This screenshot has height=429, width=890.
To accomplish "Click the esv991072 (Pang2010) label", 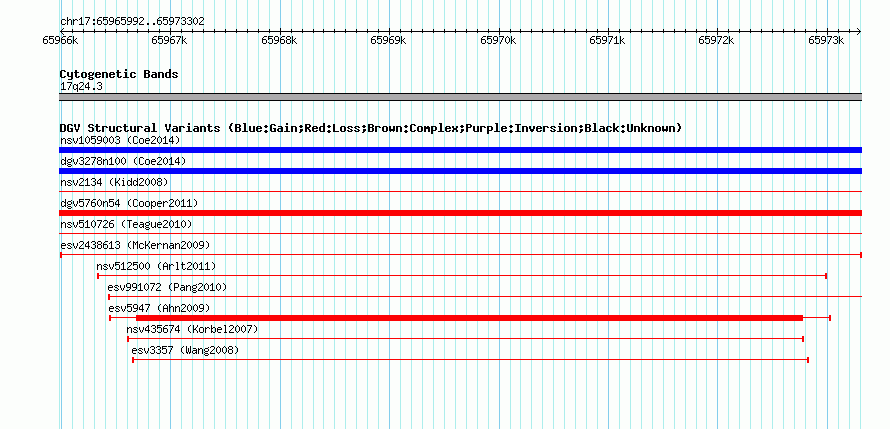I will click(167, 287).
